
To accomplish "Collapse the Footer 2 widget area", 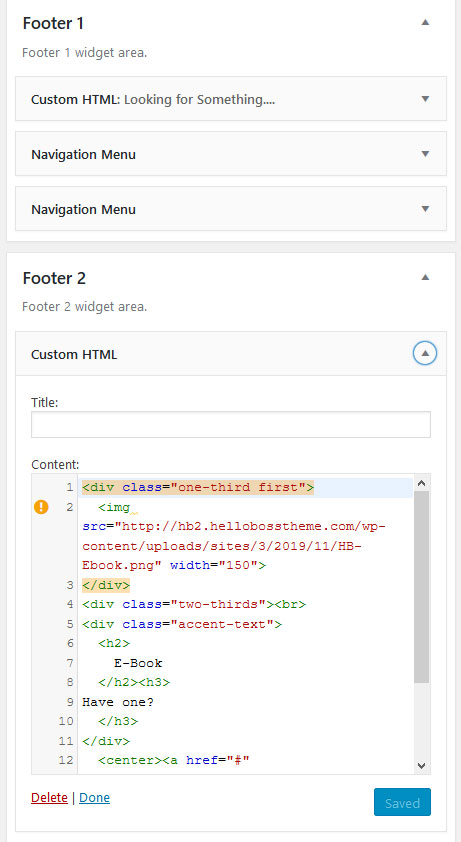I will tap(425, 277).
